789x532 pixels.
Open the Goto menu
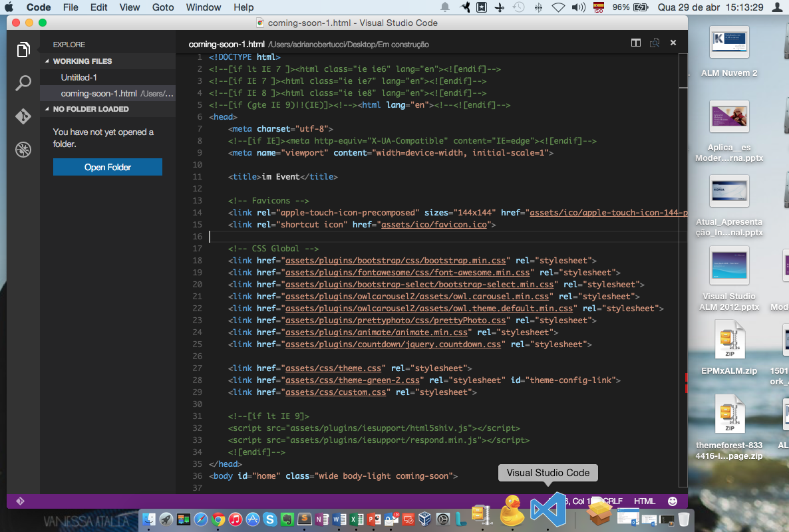tap(163, 7)
